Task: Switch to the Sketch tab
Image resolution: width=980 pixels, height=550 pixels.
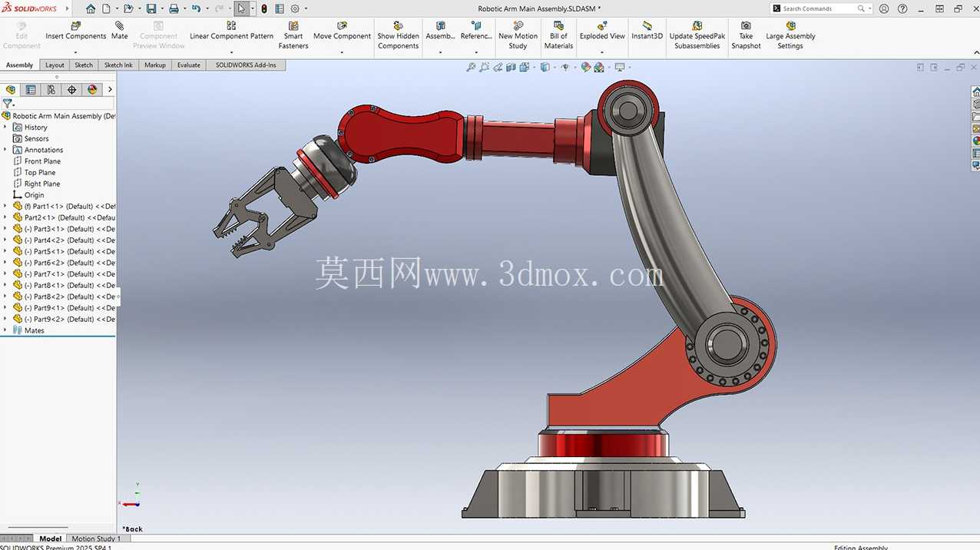Action: pos(84,65)
